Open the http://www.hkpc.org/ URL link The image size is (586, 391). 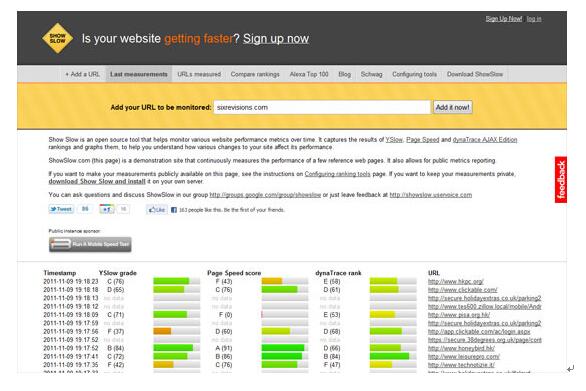(456, 281)
